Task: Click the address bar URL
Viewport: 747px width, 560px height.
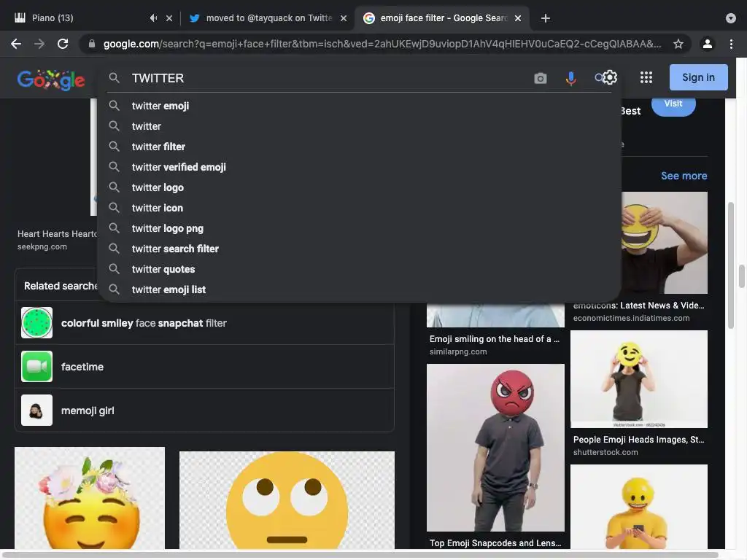Action: (382, 44)
